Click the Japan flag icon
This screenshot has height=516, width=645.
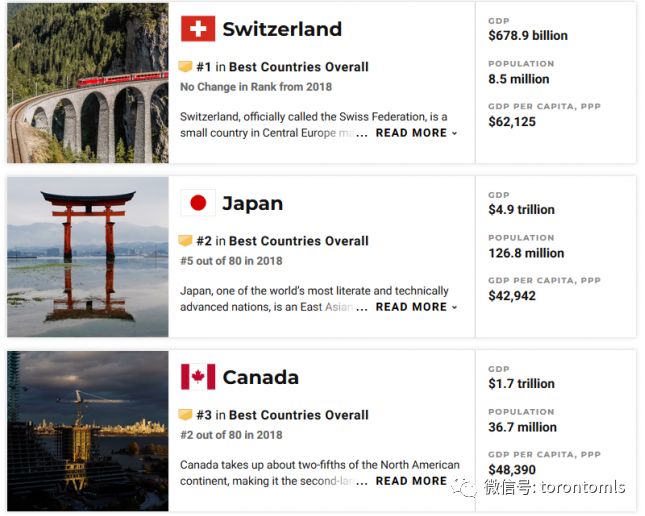pos(198,203)
